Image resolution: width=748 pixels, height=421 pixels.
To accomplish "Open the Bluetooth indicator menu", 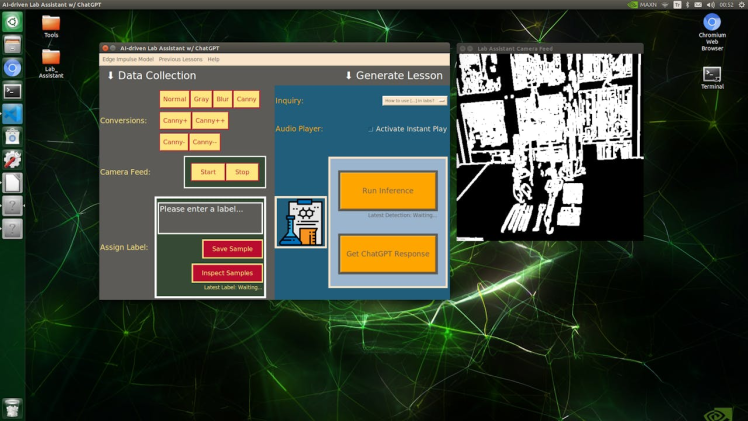I will [687, 4].
